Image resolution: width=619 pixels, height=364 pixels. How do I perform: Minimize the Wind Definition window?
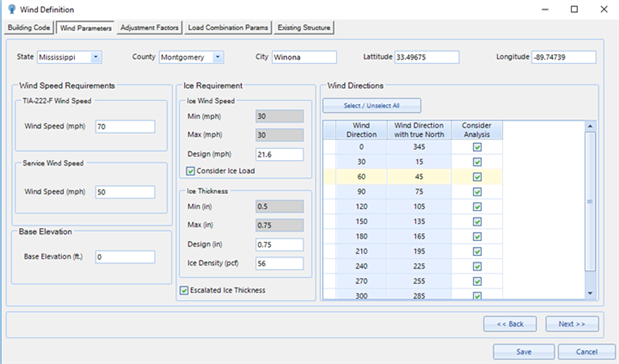545,9
